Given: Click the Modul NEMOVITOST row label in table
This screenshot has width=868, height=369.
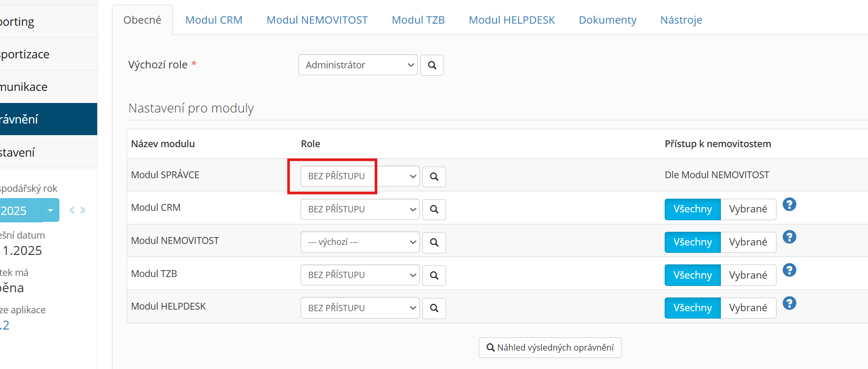Looking at the screenshot, I should [x=175, y=240].
